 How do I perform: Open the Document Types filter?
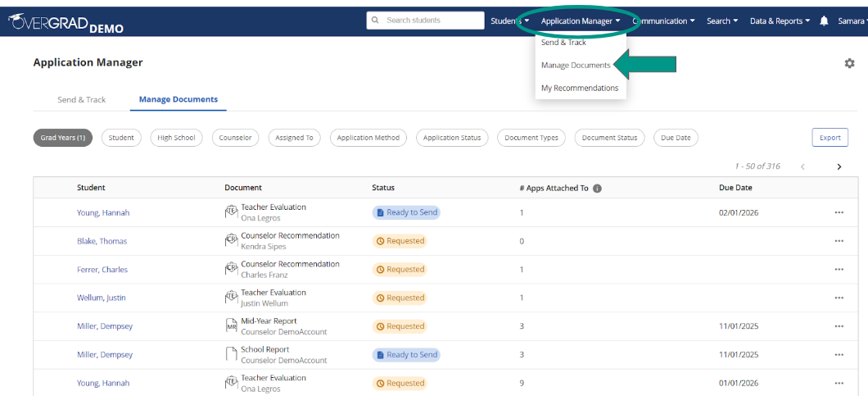pos(531,138)
